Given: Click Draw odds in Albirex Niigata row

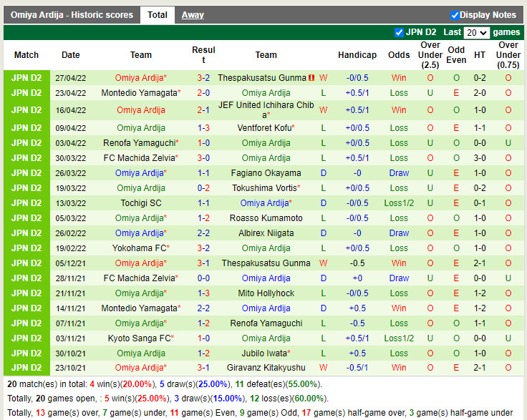Looking at the screenshot, I should tap(399, 233).
